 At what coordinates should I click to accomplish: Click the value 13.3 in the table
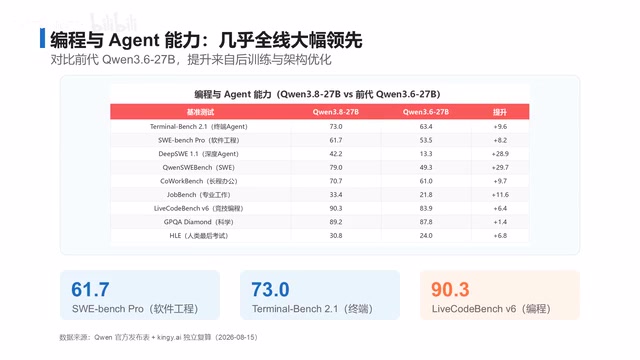pyautogui.click(x=426, y=154)
